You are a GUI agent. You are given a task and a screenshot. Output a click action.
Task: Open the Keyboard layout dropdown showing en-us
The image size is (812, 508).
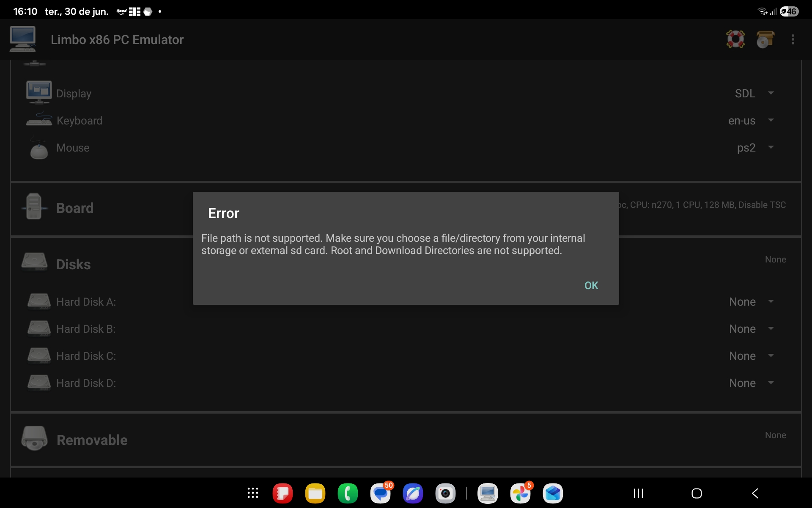[751, 121]
